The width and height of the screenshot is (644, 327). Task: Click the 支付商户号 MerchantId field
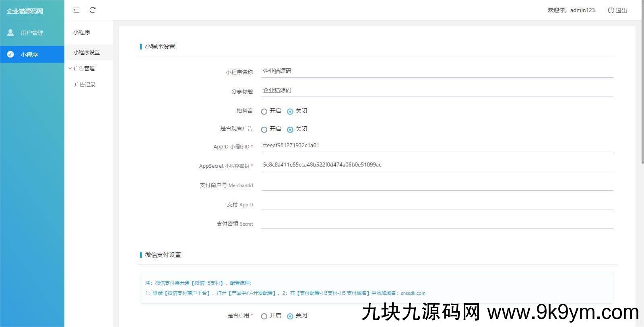[x=437, y=185]
